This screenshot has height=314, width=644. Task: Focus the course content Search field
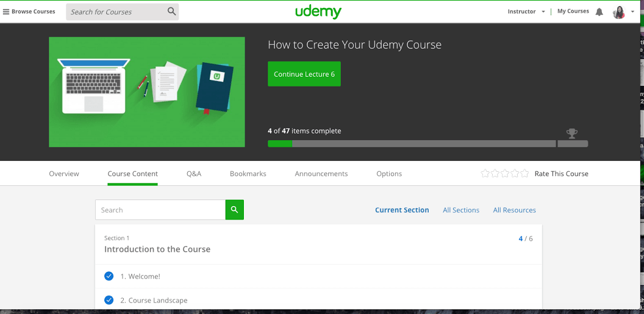(x=160, y=210)
